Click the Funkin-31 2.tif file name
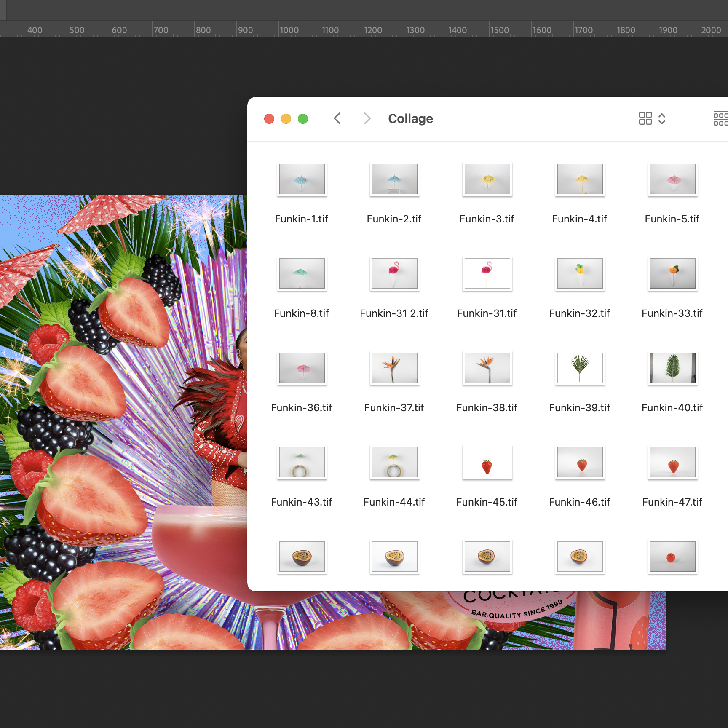 [x=394, y=313]
